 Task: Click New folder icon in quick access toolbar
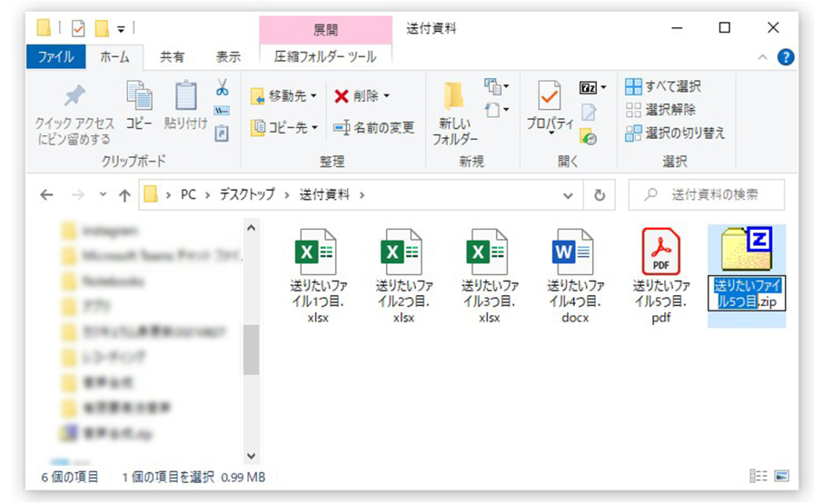coord(102,28)
